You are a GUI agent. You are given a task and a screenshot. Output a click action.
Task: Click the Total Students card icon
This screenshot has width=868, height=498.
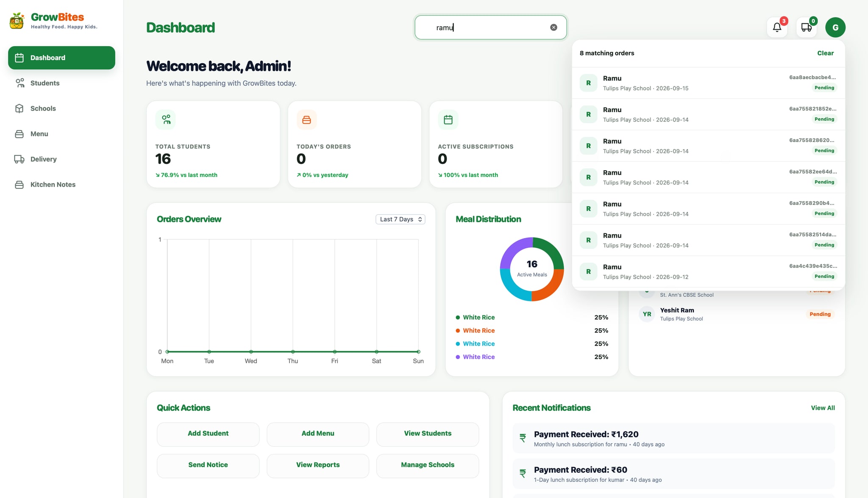point(166,120)
